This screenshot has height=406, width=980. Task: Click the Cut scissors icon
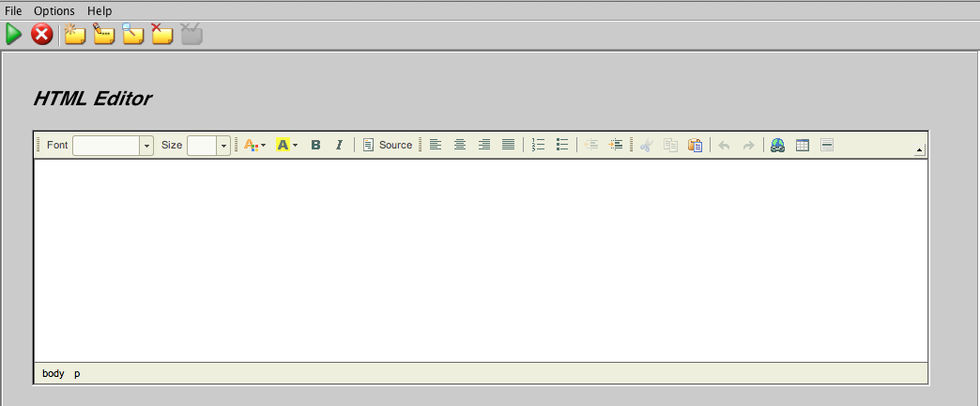pos(646,145)
